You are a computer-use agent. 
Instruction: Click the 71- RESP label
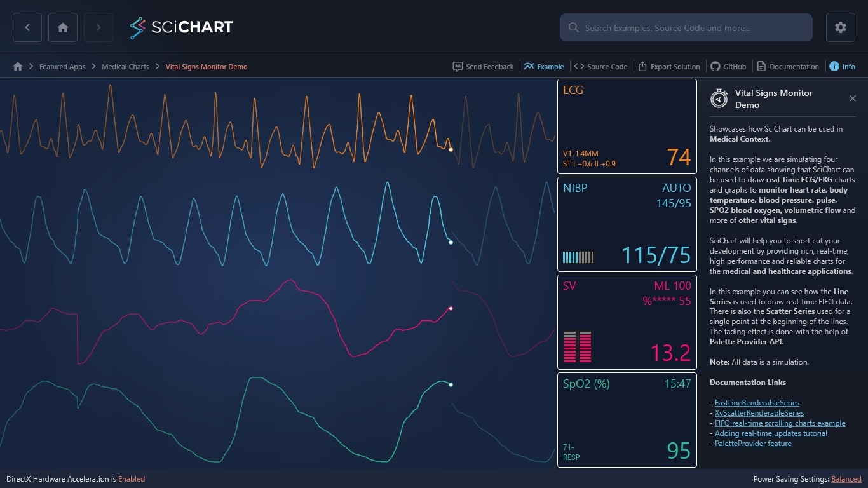[x=571, y=452]
